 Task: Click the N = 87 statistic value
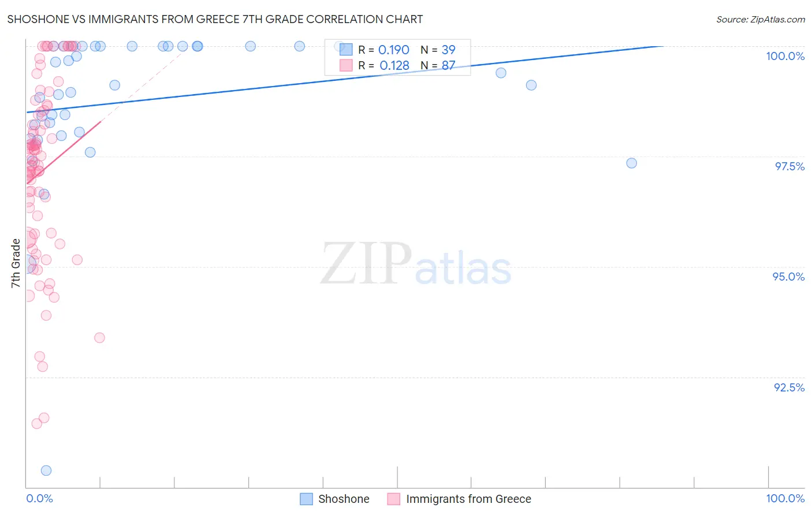click(438, 65)
